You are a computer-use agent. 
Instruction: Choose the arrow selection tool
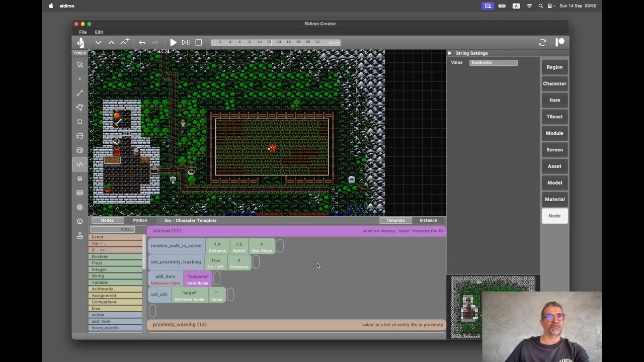coord(79,64)
